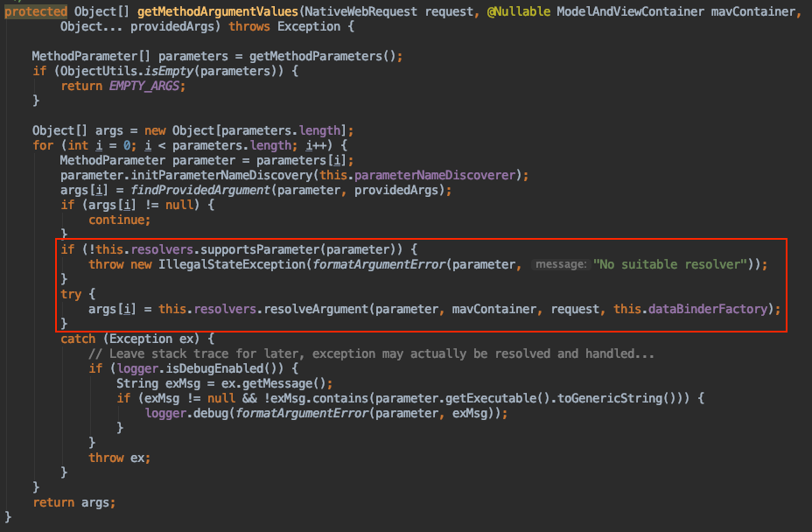Click 'throw new' before IllegalStateException
Image resolution: width=812 pixels, height=532 pixels.
[x=120, y=264]
